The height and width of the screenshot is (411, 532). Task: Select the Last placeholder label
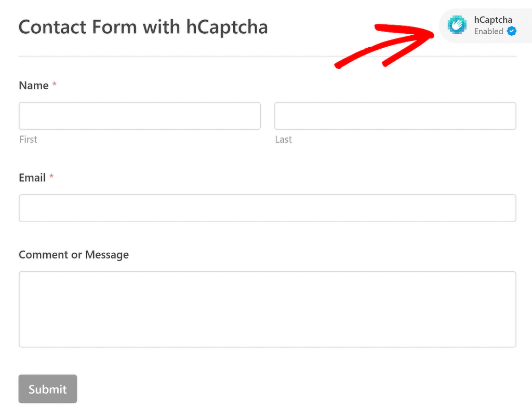pyautogui.click(x=284, y=139)
